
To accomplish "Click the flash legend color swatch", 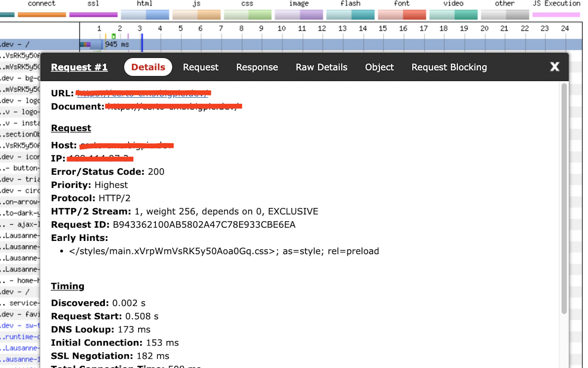I will tap(350, 15).
